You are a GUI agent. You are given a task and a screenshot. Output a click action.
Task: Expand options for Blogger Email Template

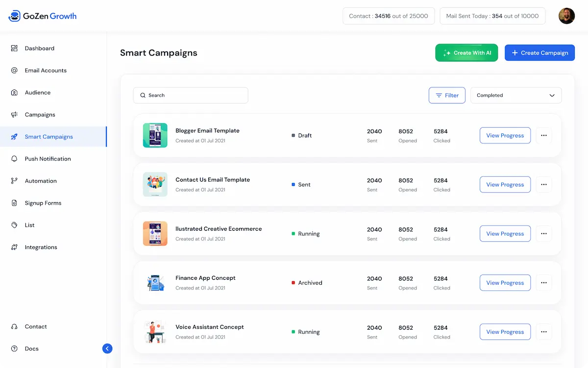tap(543, 135)
